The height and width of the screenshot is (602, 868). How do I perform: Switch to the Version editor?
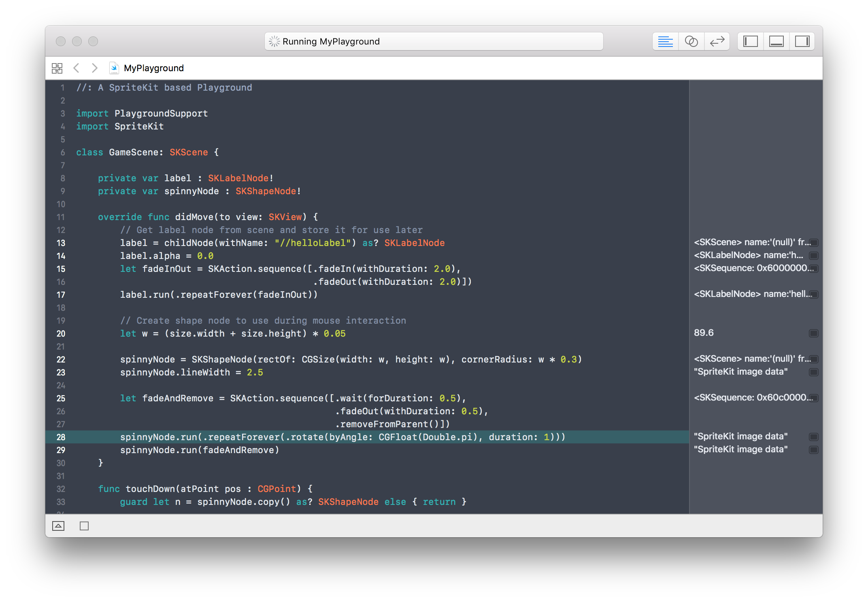(717, 41)
